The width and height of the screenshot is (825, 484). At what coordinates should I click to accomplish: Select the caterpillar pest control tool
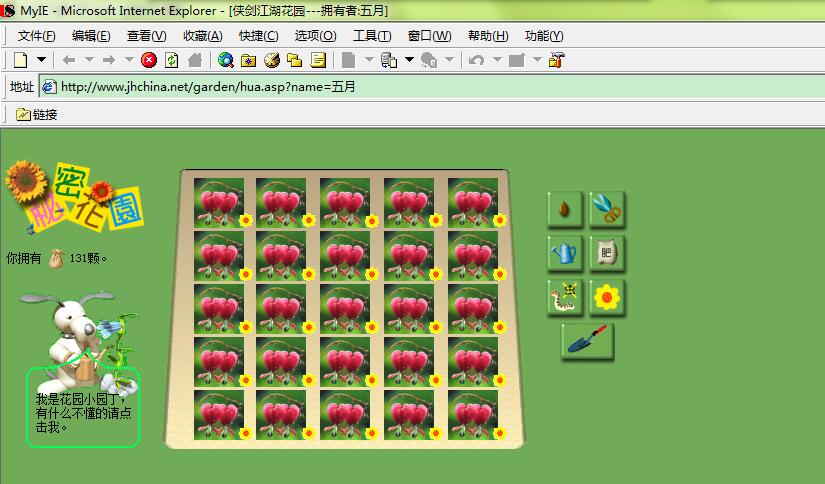[x=565, y=297]
